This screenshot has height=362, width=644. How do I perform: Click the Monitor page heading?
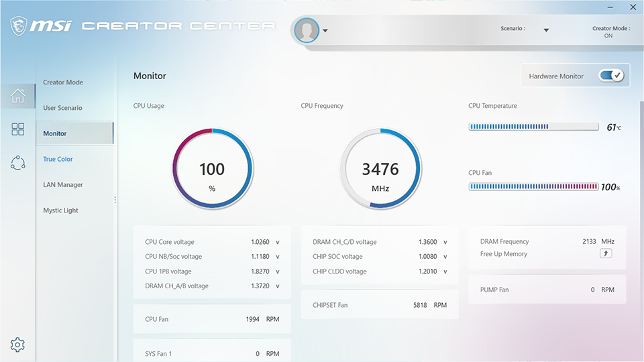pyautogui.click(x=150, y=76)
